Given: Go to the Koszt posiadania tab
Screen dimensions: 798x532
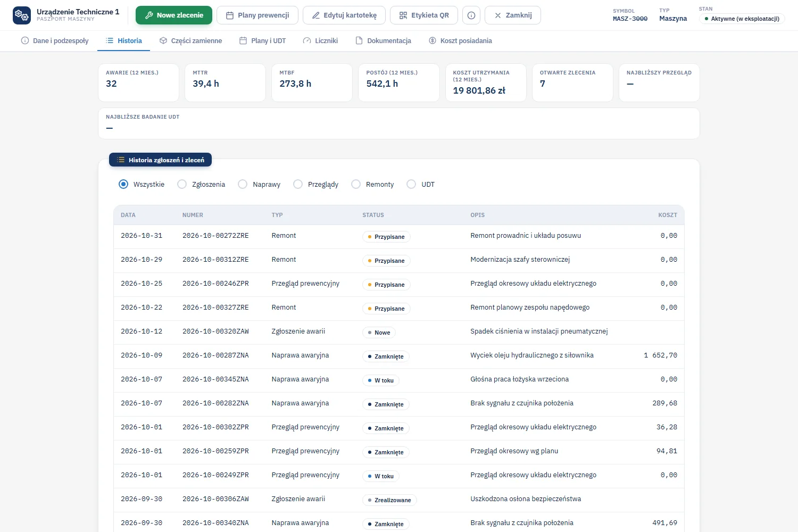Looking at the screenshot, I should (460, 40).
